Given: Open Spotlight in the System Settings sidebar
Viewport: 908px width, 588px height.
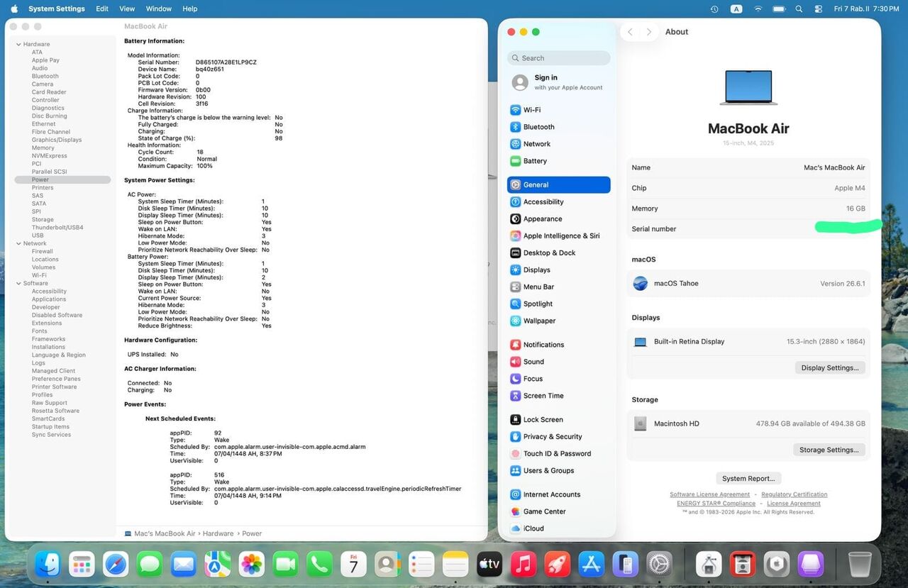Looking at the screenshot, I should pyautogui.click(x=558, y=304).
